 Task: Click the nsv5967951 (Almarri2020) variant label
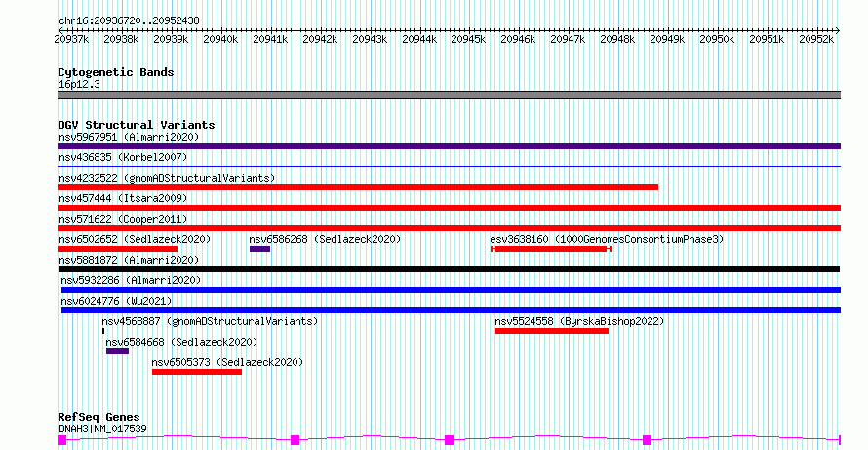coord(129,137)
